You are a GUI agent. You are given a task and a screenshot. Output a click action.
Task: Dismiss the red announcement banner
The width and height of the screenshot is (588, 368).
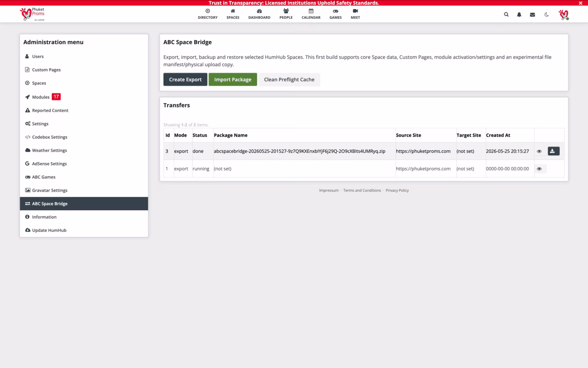[x=580, y=3]
